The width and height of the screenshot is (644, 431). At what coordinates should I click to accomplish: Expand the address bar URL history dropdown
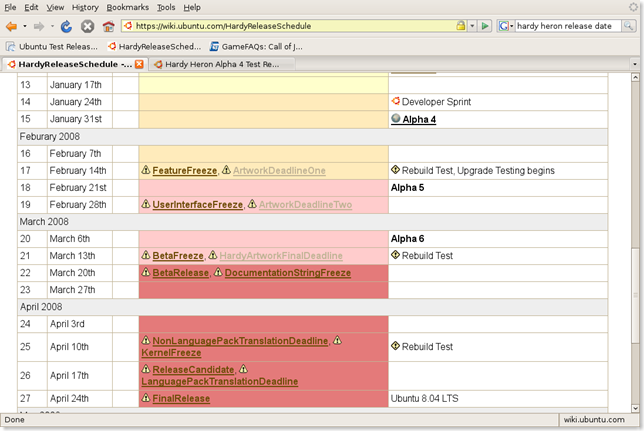[472, 26]
